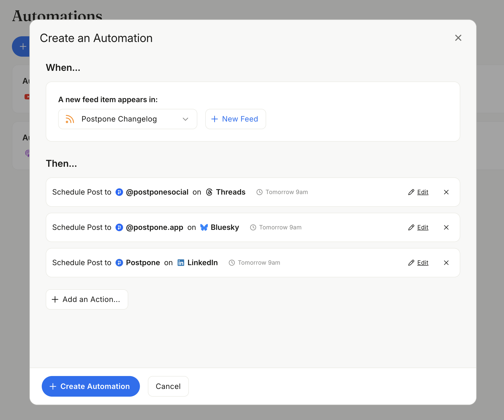The height and width of the screenshot is (420, 504).
Task: Click Add an Action
Action: [87, 299]
